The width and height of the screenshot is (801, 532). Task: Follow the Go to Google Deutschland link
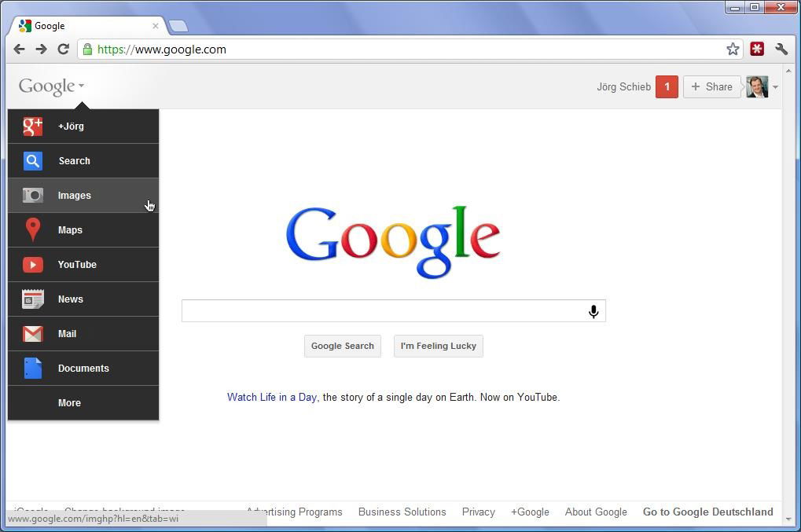707,512
